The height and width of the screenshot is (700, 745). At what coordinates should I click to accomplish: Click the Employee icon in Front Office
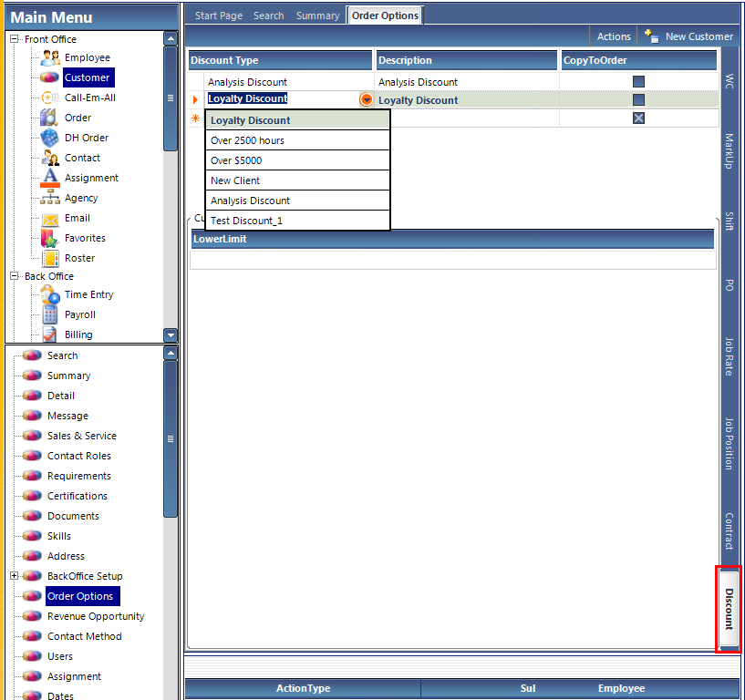coord(50,57)
